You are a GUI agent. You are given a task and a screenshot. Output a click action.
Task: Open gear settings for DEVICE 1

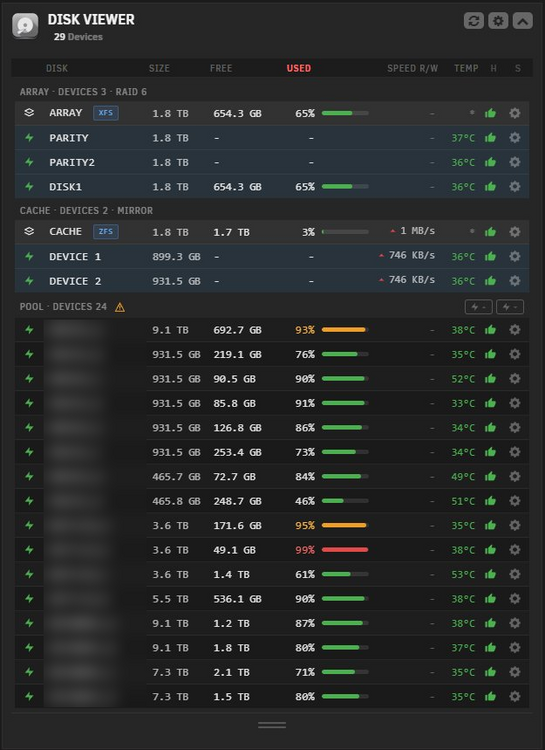515,256
